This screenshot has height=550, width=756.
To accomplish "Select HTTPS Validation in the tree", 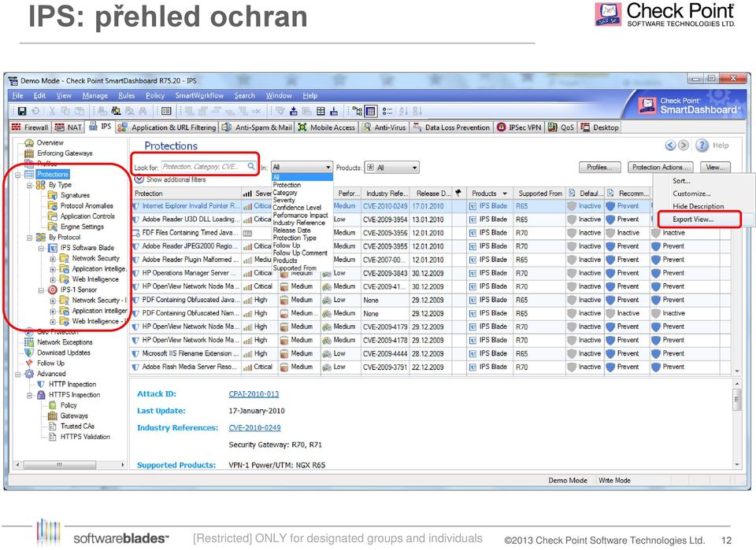I will click(x=85, y=437).
